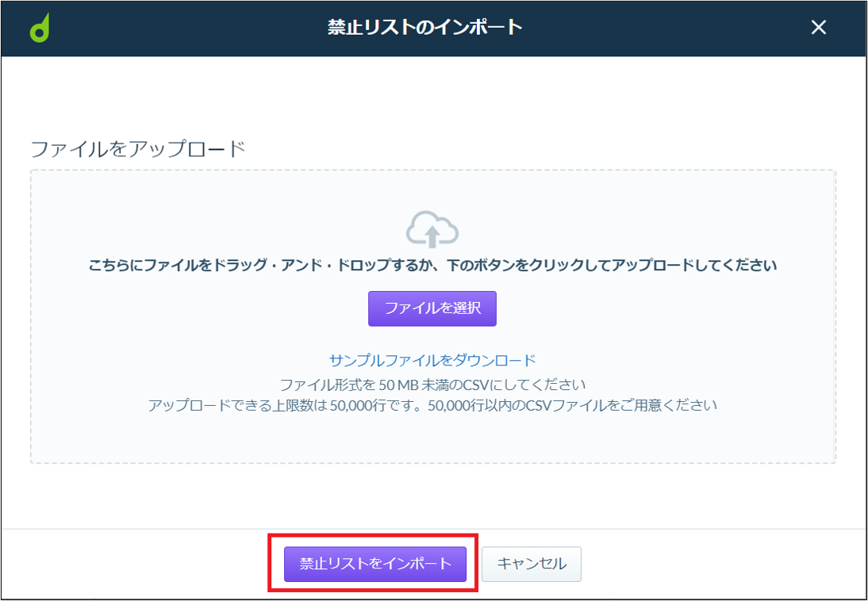Click the ファイルをアップロード heading
Screen dimensions: 868x601
pos(138,149)
